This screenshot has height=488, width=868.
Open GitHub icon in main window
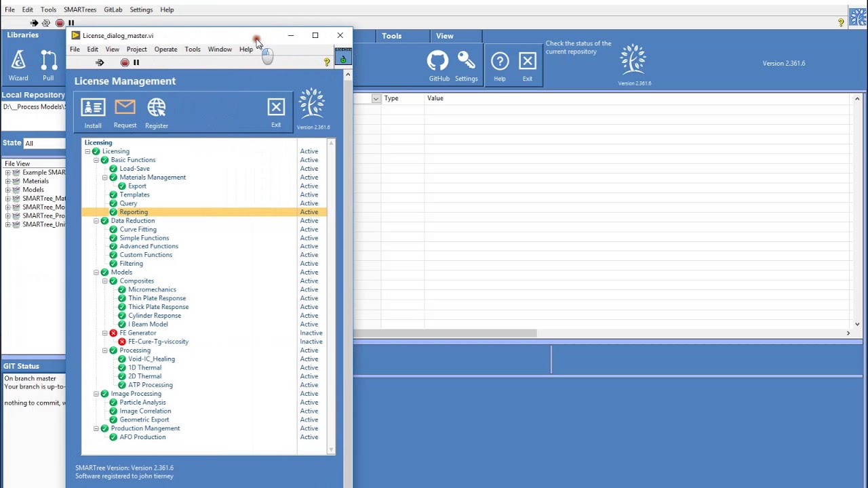[x=438, y=61]
